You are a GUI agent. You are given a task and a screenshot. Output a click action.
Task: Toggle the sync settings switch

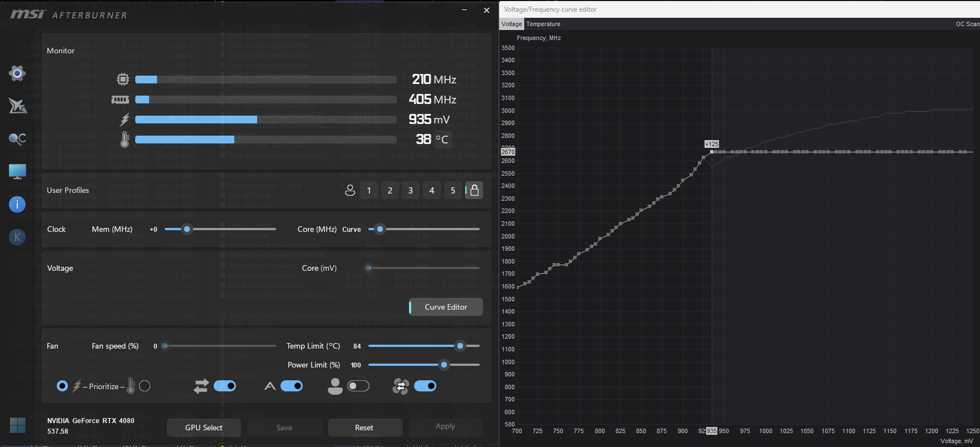225,386
